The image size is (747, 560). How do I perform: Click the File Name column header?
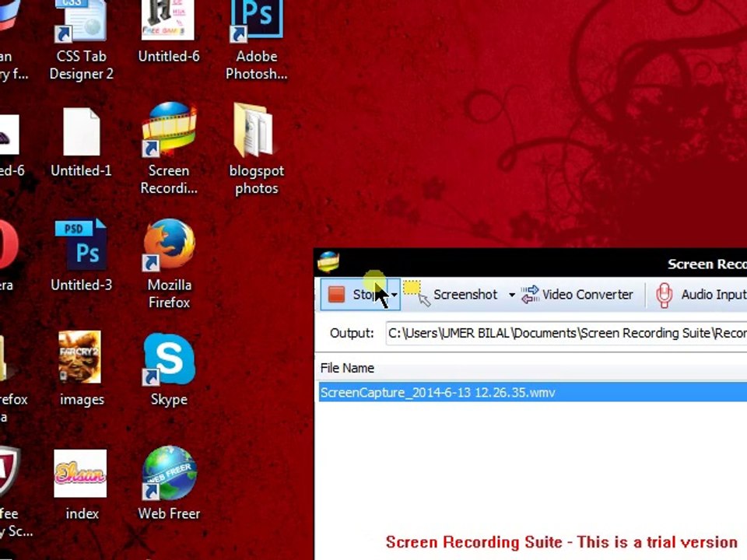[x=347, y=368]
